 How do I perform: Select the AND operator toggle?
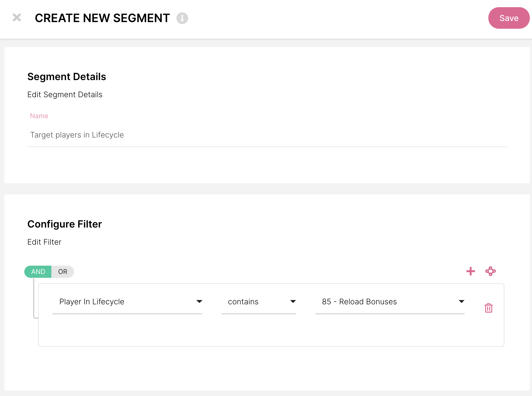[38, 272]
